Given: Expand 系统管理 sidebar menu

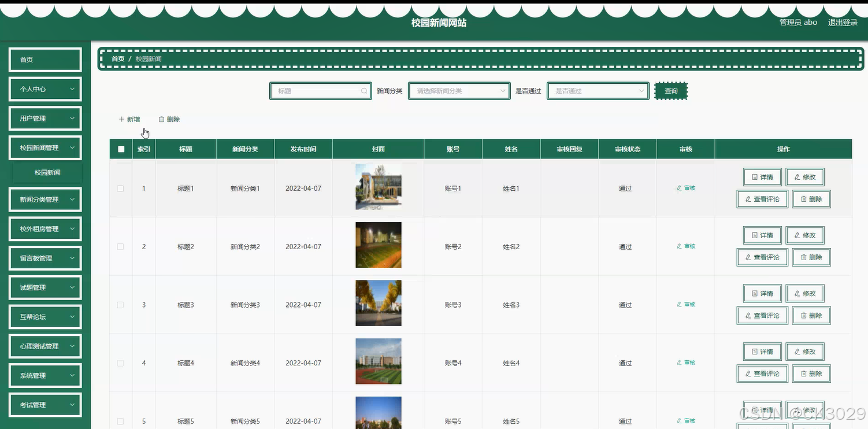Looking at the screenshot, I should coord(45,376).
